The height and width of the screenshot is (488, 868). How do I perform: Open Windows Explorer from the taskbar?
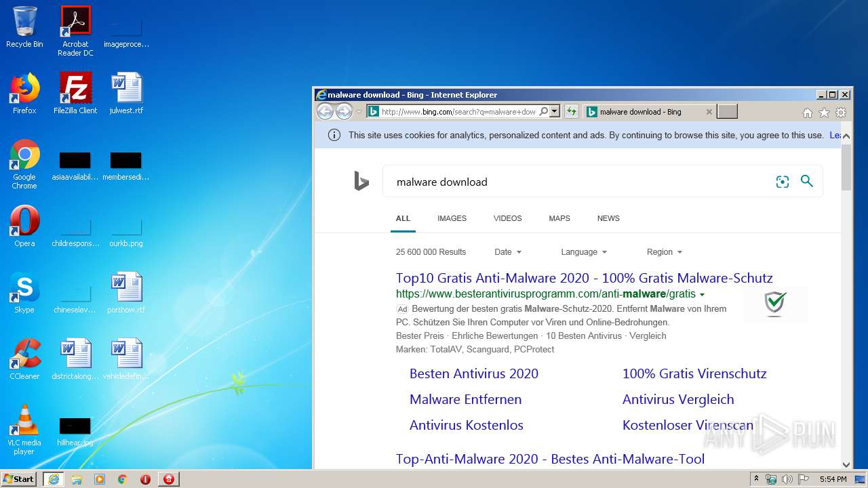pyautogui.click(x=77, y=479)
